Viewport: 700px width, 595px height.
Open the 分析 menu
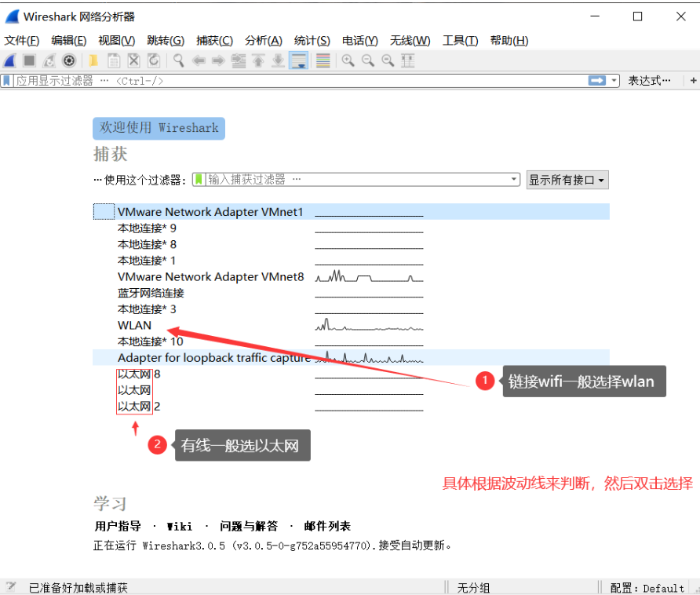point(264,41)
